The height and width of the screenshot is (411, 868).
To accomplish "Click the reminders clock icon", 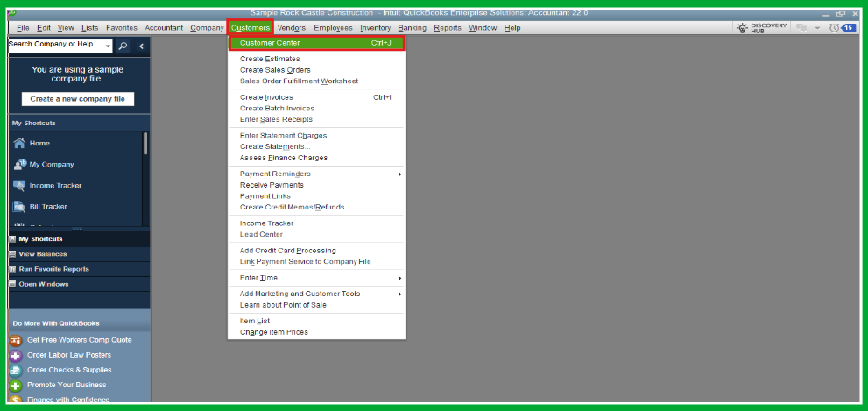I will (834, 28).
